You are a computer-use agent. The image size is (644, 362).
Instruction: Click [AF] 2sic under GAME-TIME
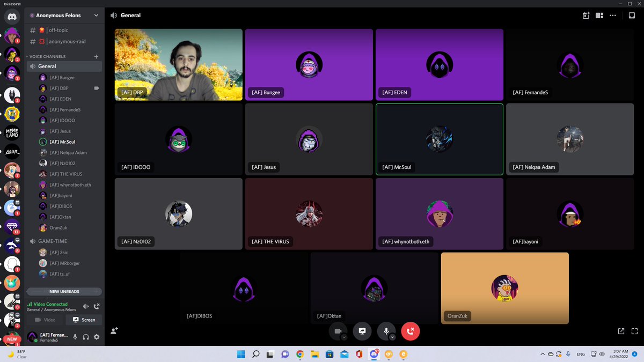click(x=59, y=252)
